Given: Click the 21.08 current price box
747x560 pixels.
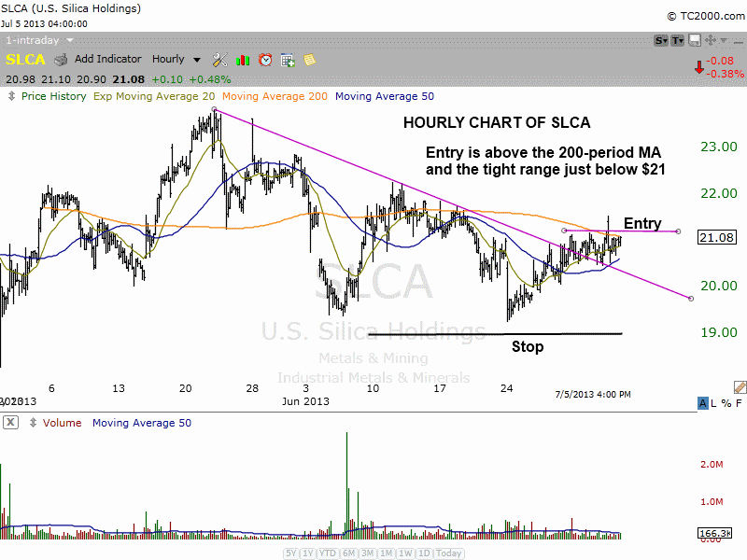Looking at the screenshot, I should click(717, 237).
